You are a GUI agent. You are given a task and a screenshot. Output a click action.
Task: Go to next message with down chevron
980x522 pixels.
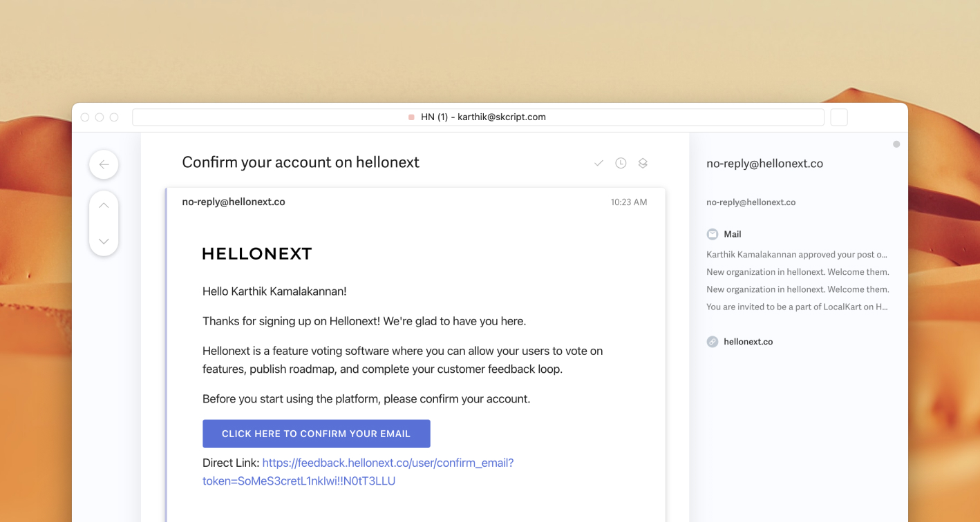tap(104, 241)
